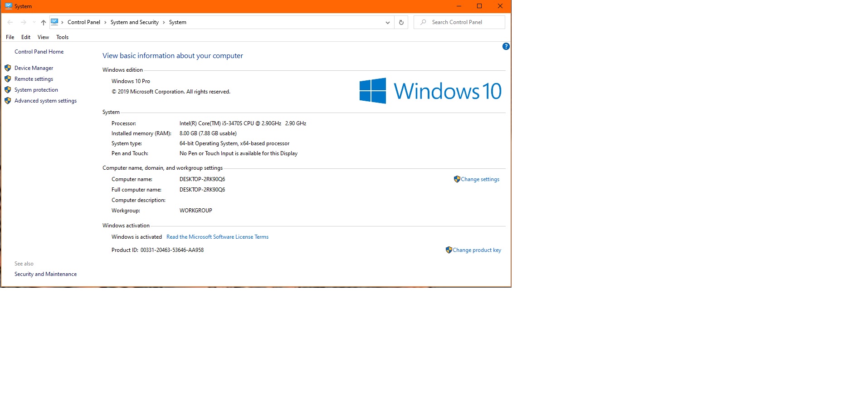Click the Windows 10 logo

click(x=430, y=91)
